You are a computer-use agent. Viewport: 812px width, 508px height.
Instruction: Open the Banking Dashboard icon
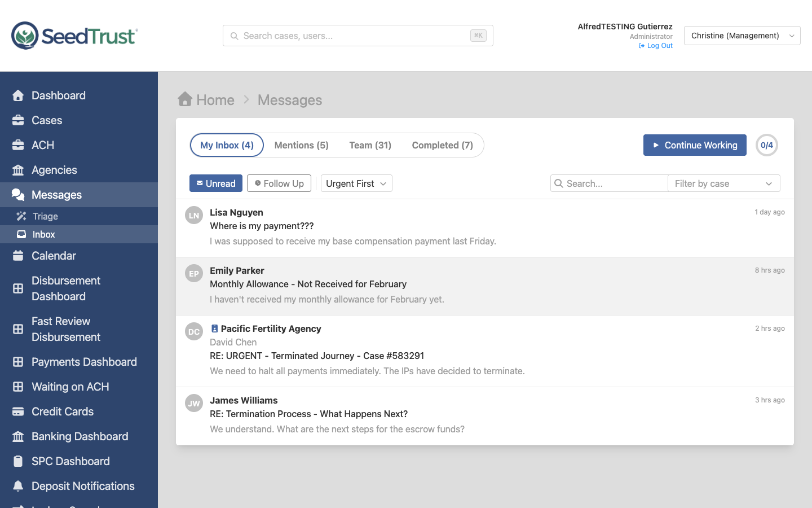pyautogui.click(x=19, y=436)
